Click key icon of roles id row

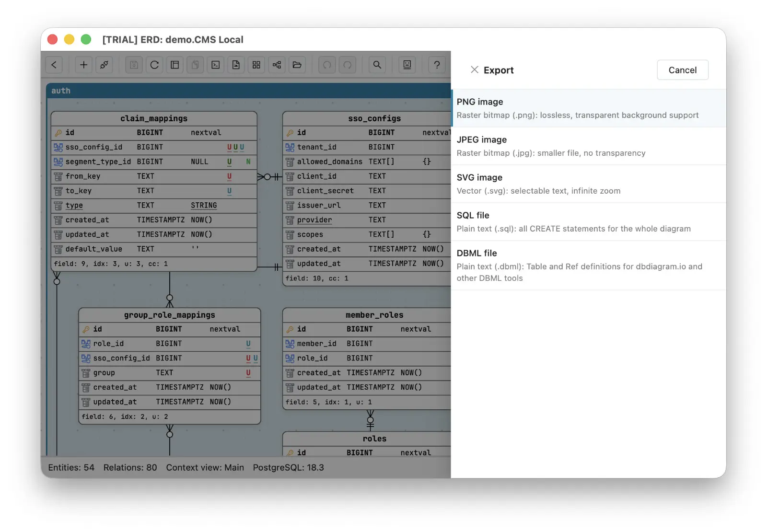(x=290, y=452)
